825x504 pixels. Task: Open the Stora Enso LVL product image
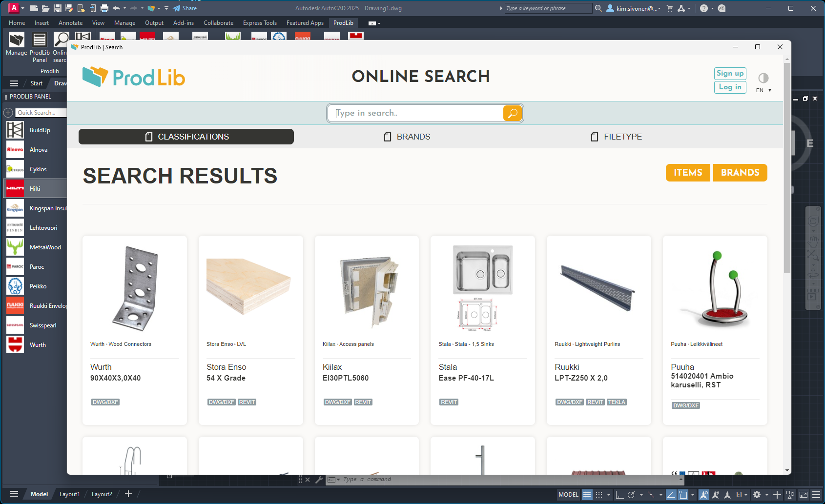(249, 287)
